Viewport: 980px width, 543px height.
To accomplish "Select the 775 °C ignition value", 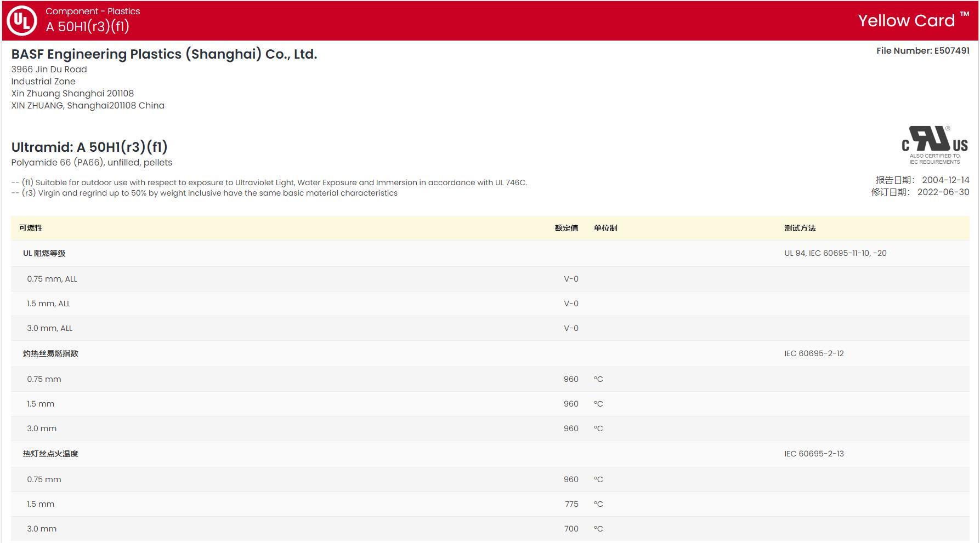I will (x=571, y=504).
